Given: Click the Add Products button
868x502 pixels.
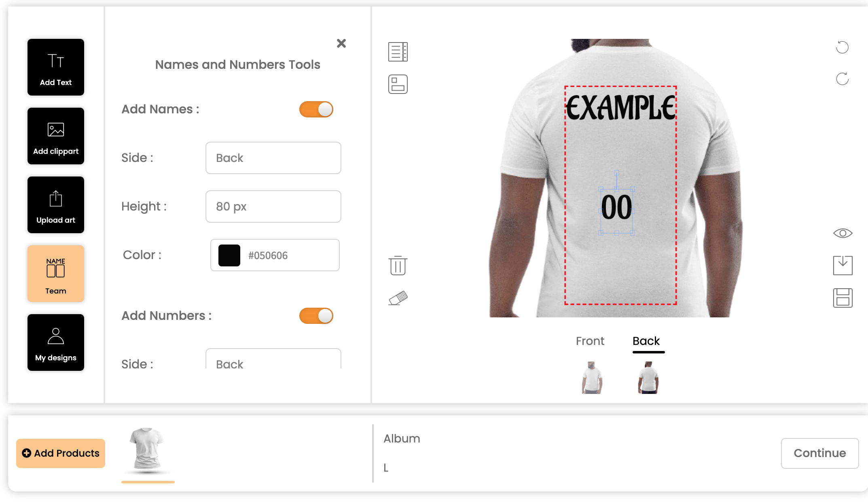Looking at the screenshot, I should 61,453.
